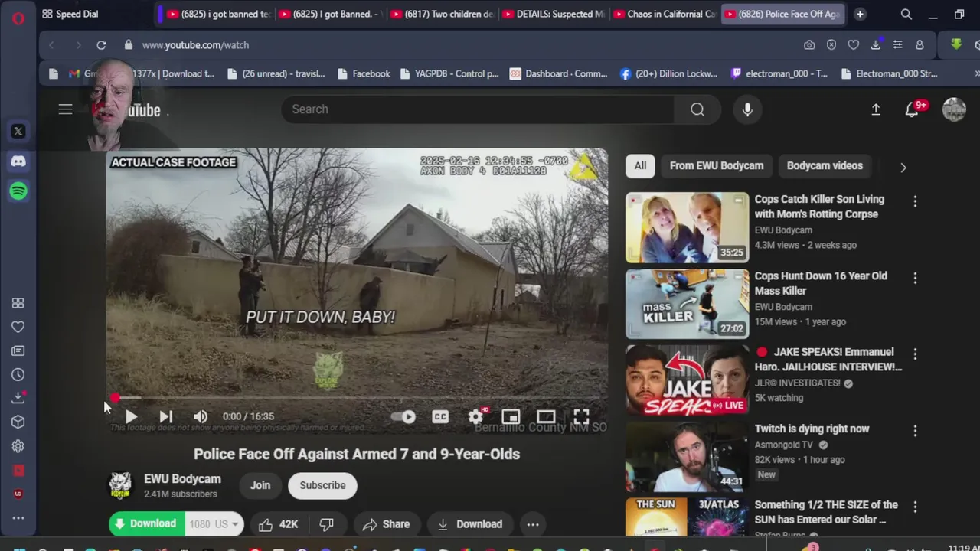
Task: Click the snapshot camera icon in address bar
Action: (x=809, y=45)
